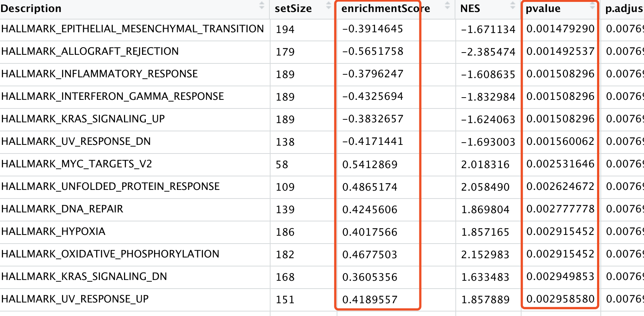Click enrichment score -0.3796247
Image resolution: width=644 pixels, height=316 pixels.
[x=373, y=74]
